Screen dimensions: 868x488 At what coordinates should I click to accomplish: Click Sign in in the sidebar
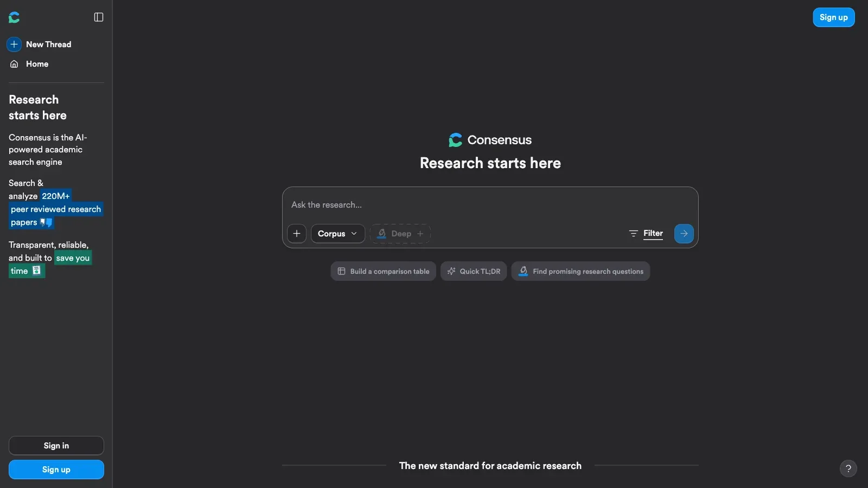pyautogui.click(x=56, y=446)
